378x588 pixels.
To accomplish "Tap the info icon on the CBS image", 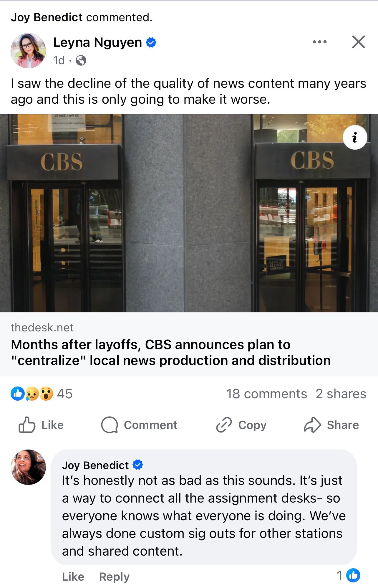I will coord(355,137).
